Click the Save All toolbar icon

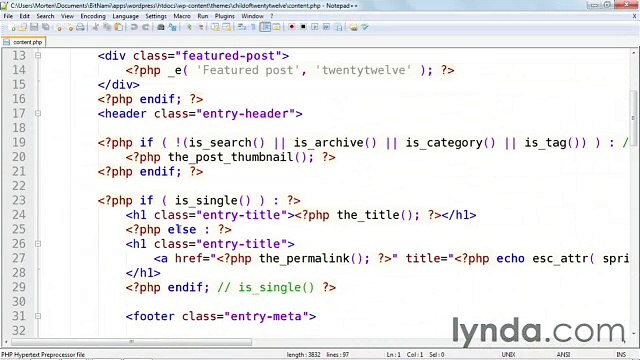45,27
